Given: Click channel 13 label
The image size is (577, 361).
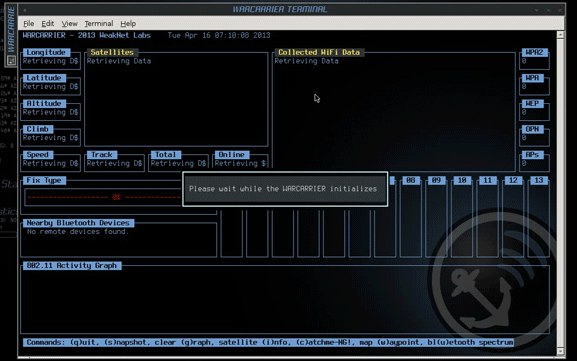Looking at the screenshot, I should (x=539, y=180).
